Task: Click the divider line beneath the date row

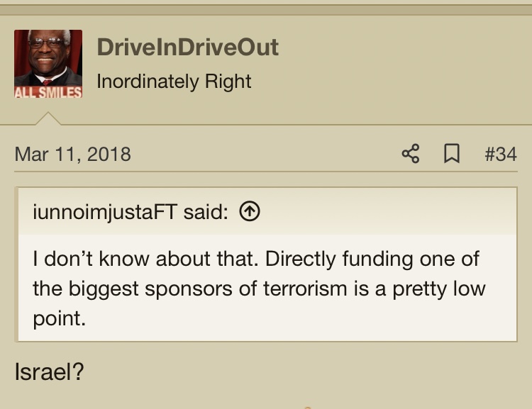Action: [266, 172]
